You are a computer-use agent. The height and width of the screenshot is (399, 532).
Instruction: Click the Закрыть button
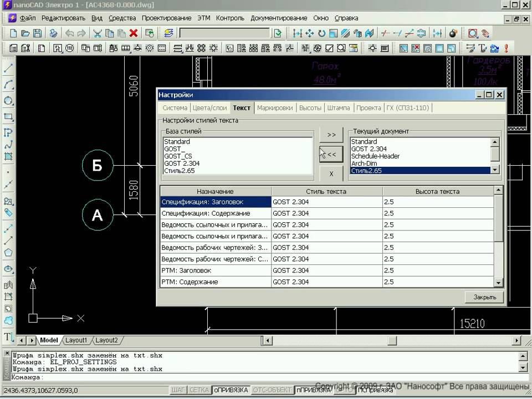pos(484,298)
